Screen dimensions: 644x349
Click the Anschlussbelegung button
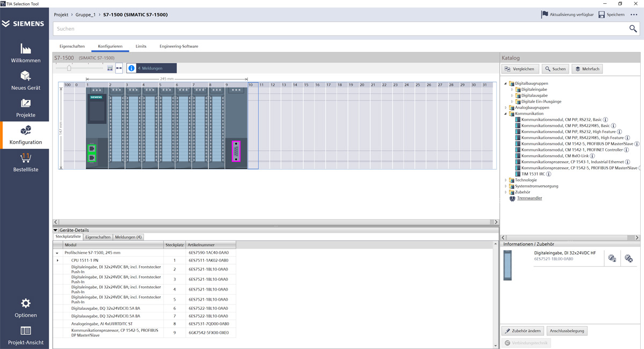point(567,331)
